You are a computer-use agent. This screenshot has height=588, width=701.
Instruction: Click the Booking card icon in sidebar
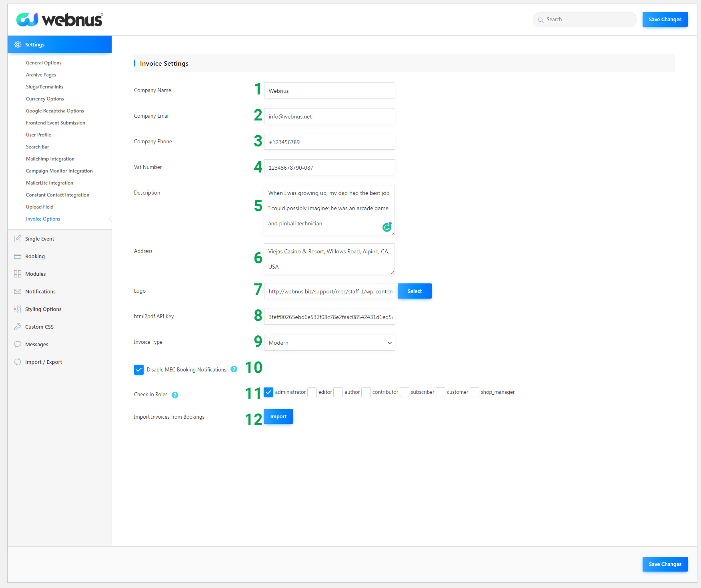coord(18,257)
